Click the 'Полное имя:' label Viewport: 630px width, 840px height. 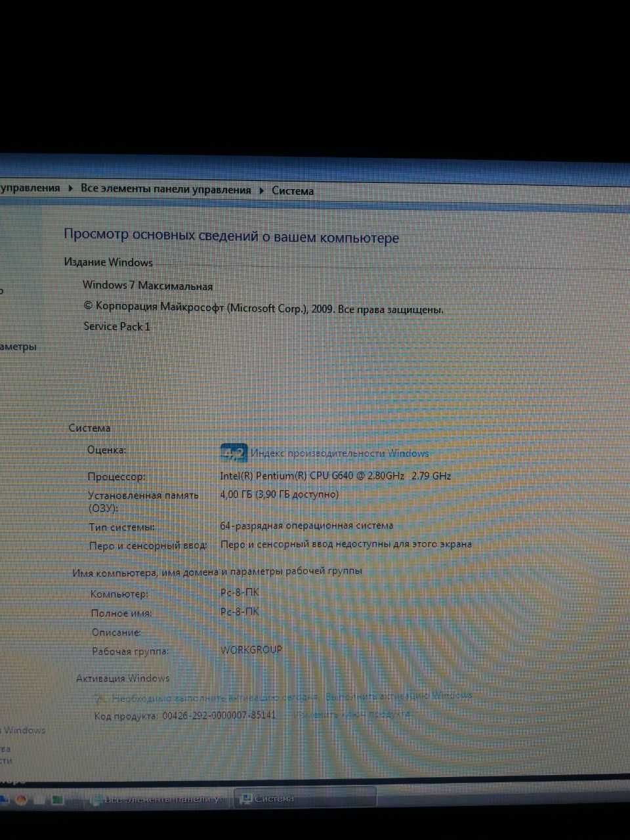pyautogui.click(x=121, y=613)
